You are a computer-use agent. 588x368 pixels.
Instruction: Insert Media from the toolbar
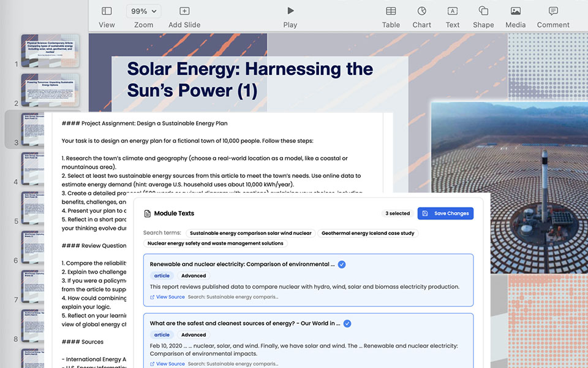click(x=515, y=11)
